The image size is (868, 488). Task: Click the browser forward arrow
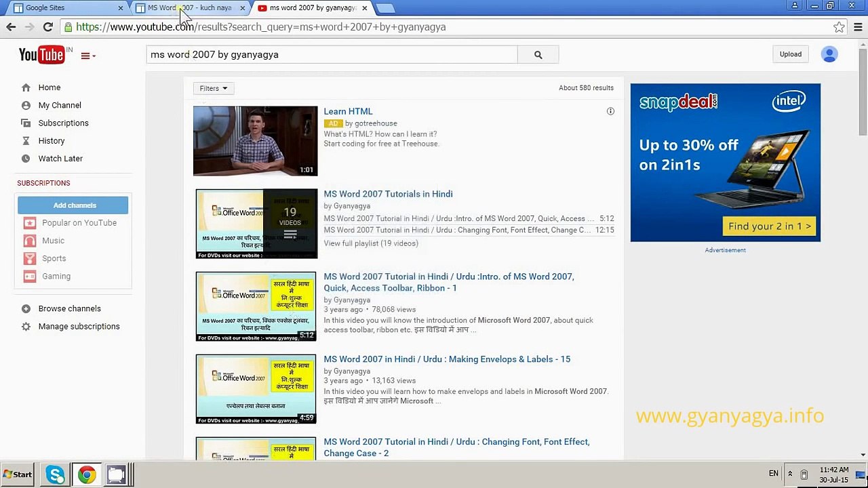pos(29,27)
